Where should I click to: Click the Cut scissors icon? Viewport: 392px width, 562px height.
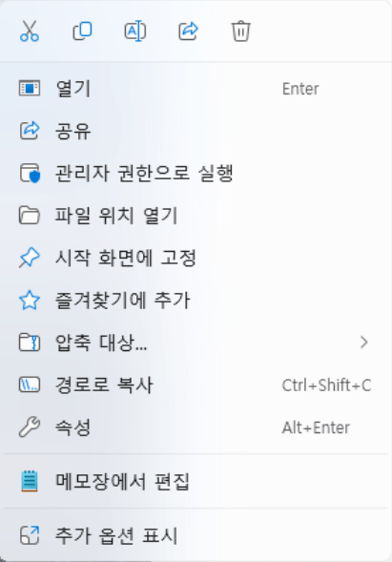click(30, 31)
